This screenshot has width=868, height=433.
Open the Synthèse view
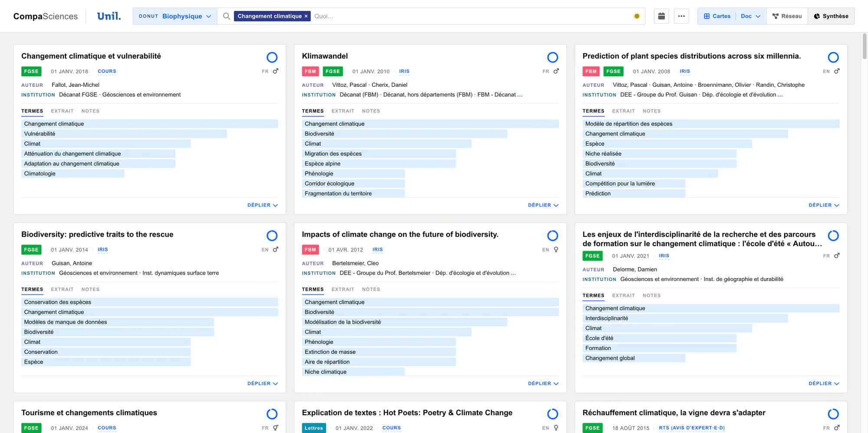[x=831, y=16]
